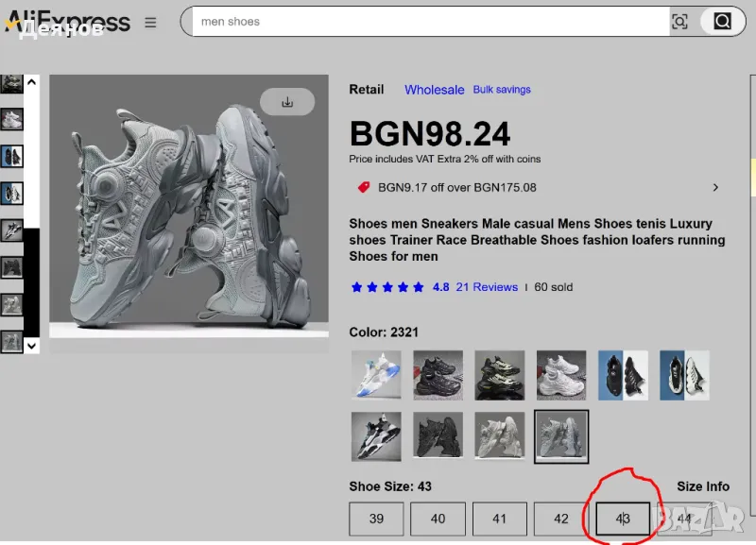
Task: Open the 21 Reviews link
Action: click(x=487, y=287)
